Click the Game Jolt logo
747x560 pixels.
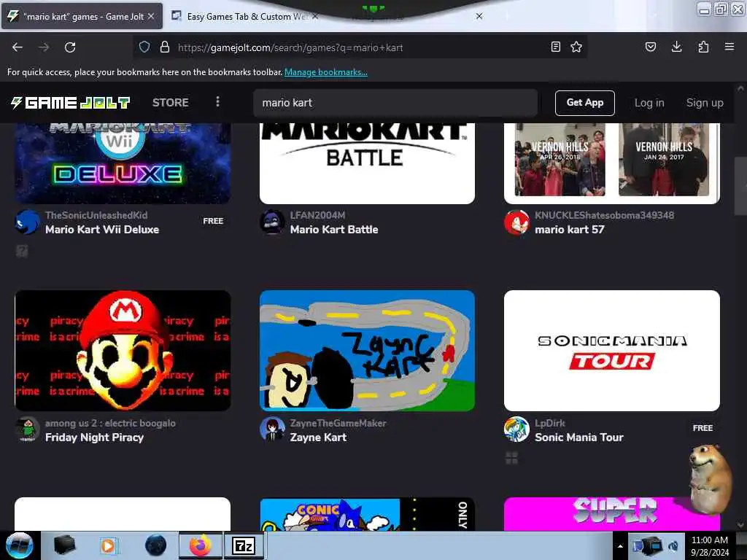click(x=71, y=102)
